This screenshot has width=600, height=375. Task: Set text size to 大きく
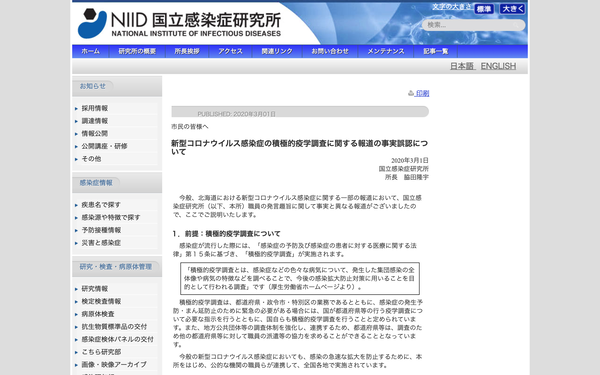pos(512,9)
